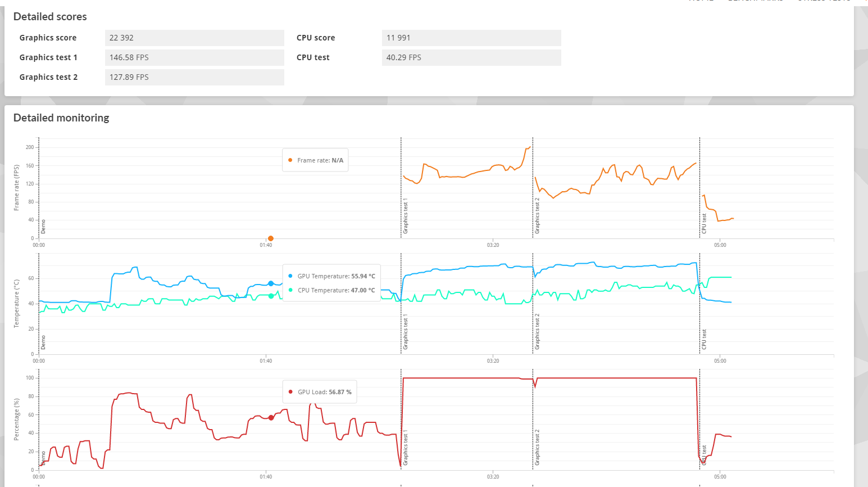Click Graphics test 2 marker on frame rate chart
Screen dimensions: 868x487
point(537,216)
